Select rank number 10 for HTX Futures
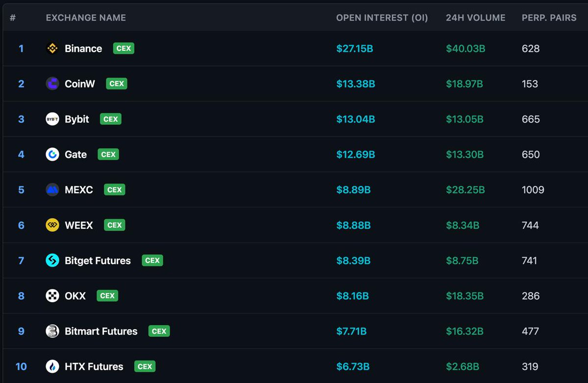 21,366
